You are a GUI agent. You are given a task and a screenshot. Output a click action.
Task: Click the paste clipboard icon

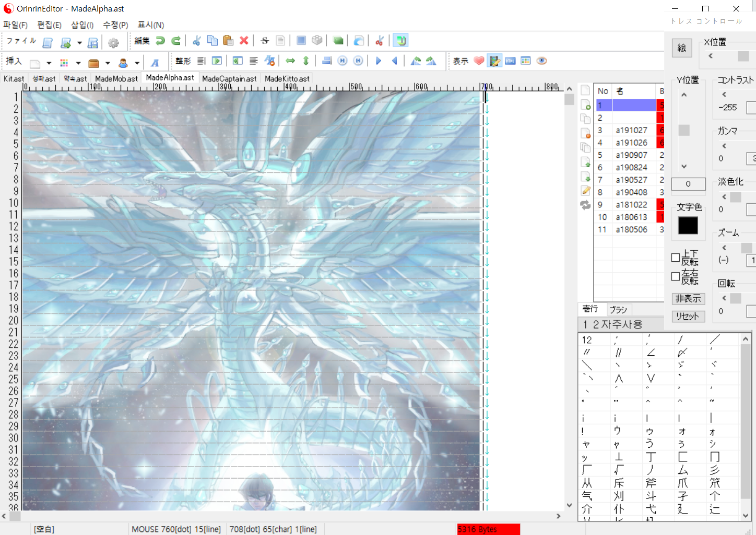click(x=228, y=41)
